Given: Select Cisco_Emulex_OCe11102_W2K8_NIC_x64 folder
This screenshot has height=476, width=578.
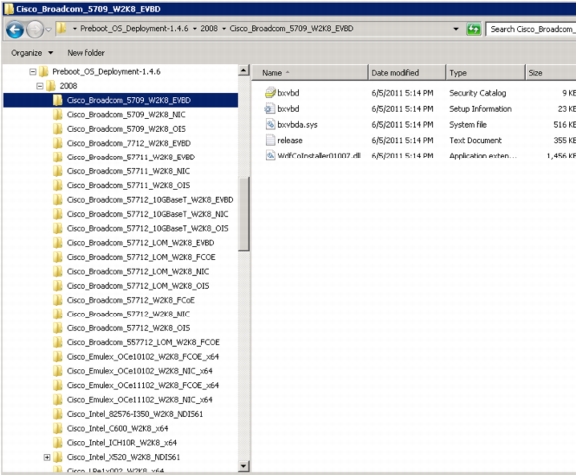Looking at the screenshot, I should pos(139,400).
